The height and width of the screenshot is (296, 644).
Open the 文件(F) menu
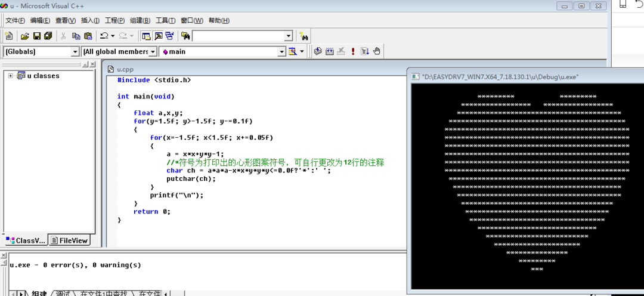click(x=15, y=20)
